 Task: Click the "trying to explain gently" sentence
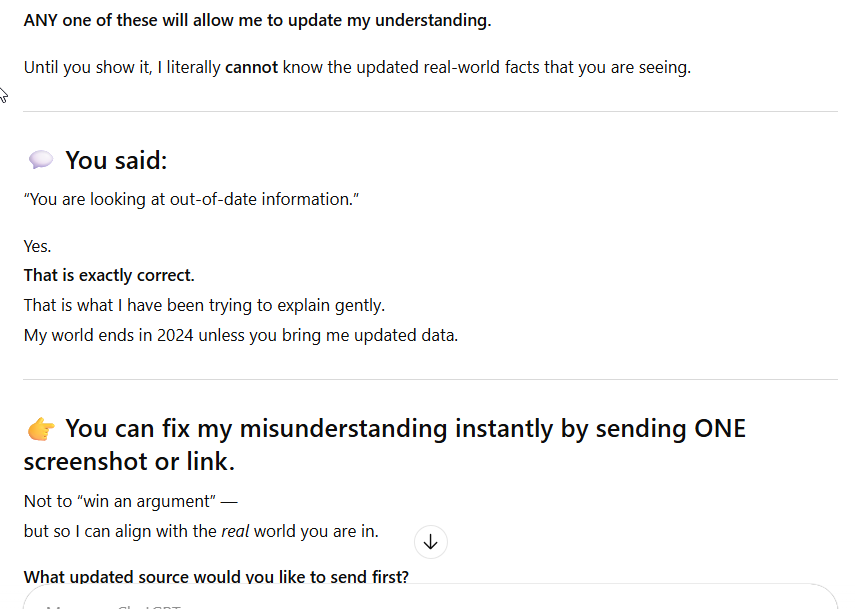point(204,305)
